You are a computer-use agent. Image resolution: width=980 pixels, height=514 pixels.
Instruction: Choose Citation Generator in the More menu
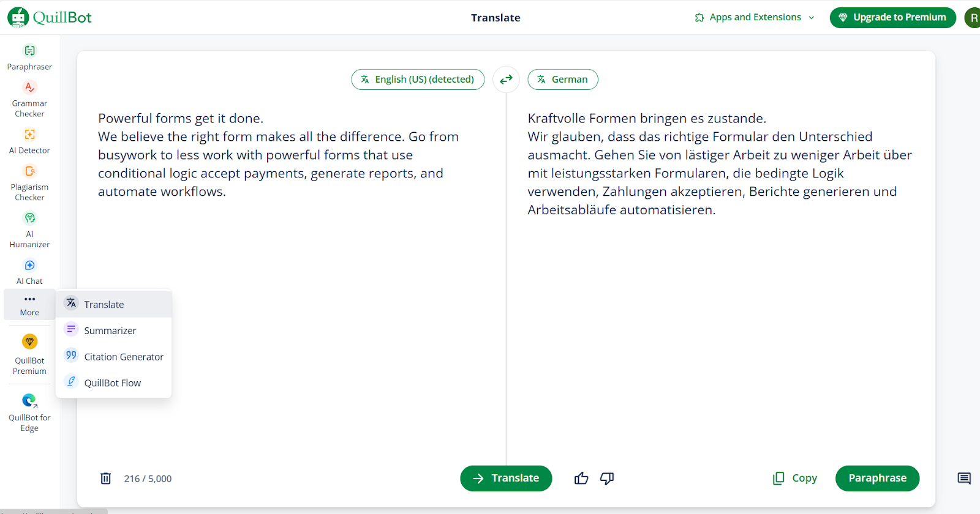pyautogui.click(x=124, y=357)
